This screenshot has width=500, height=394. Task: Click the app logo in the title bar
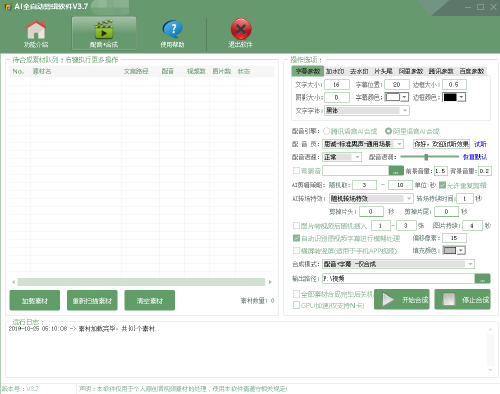(x=8, y=7)
